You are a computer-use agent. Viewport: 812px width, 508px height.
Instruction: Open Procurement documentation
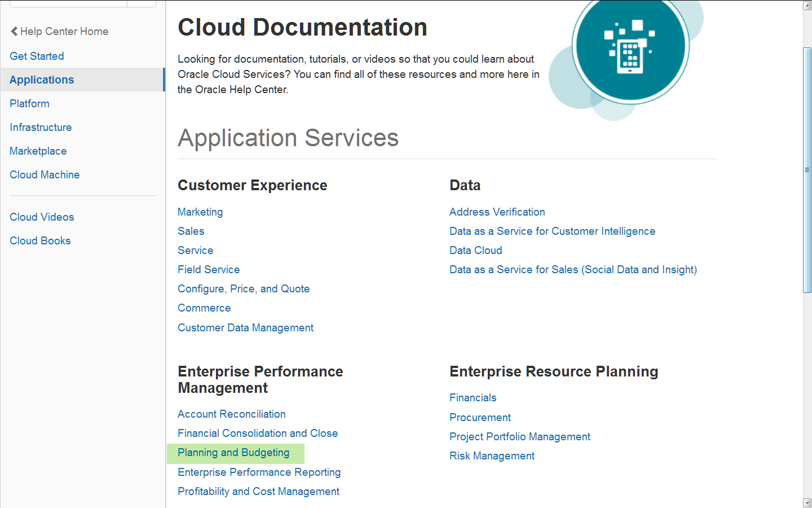(x=480, y=417)
